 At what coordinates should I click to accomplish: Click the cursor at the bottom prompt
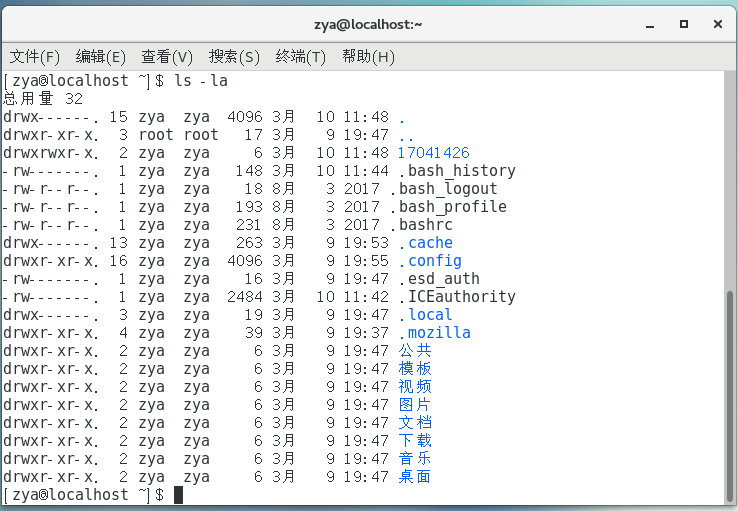coord(178,495)
